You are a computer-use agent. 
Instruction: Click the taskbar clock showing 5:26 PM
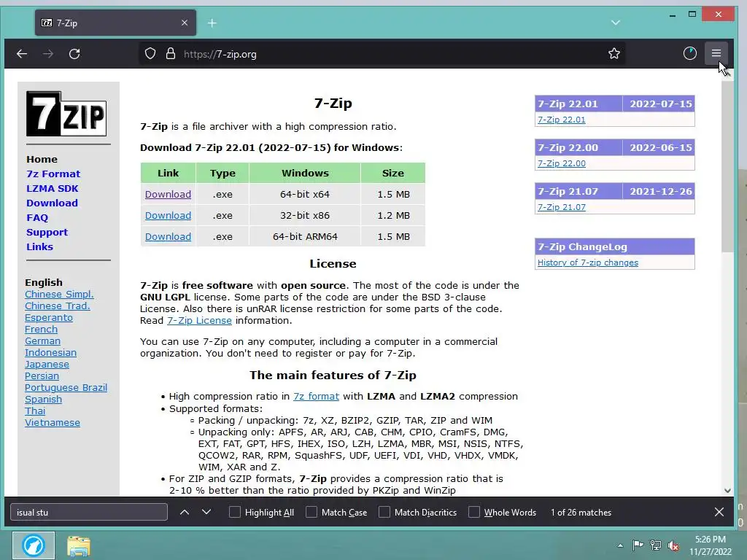(x=711, y=545)
